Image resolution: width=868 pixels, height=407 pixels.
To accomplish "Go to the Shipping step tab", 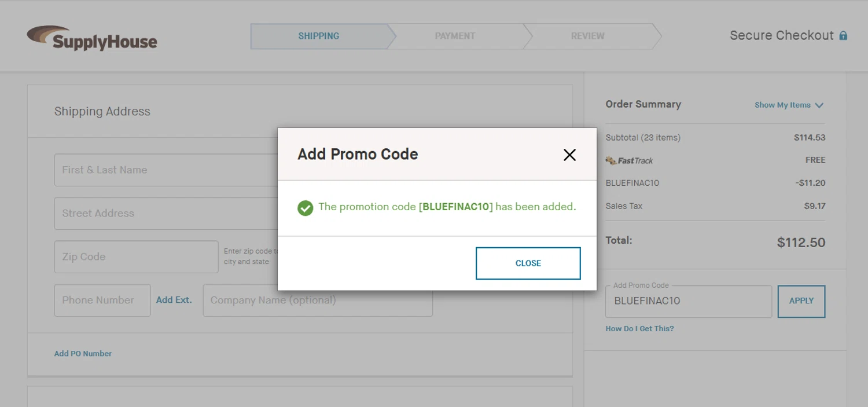I will (319, 36).
